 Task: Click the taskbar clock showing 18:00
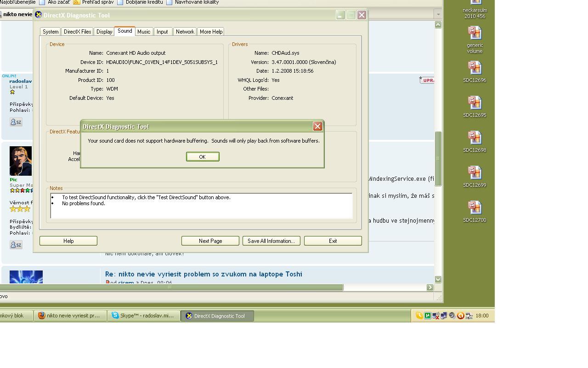pyautogui.click(x=482, y=316)
